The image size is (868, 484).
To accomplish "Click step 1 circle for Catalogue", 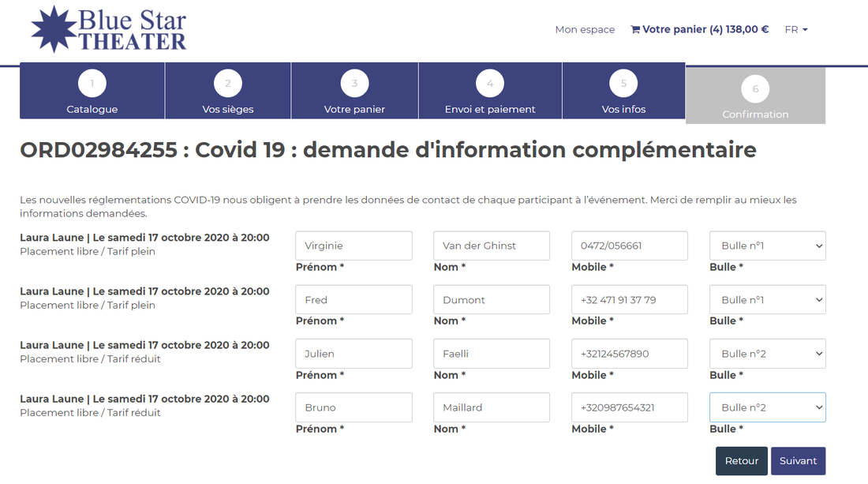I will pos(92,83).
